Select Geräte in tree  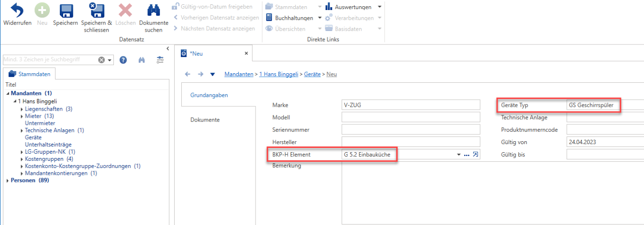(x=33, y=137)
